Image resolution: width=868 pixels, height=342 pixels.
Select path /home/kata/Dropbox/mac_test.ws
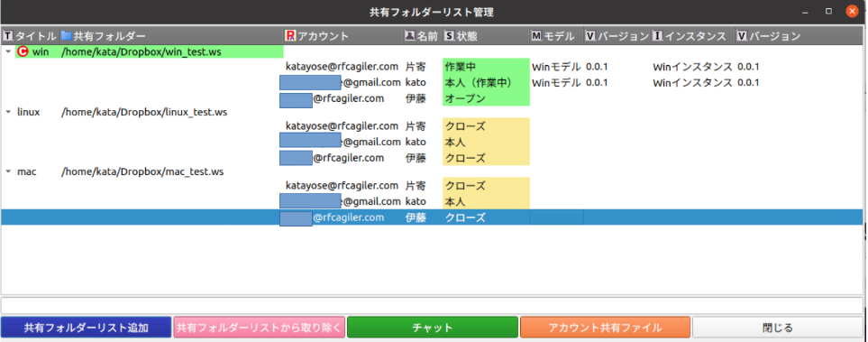142,171
